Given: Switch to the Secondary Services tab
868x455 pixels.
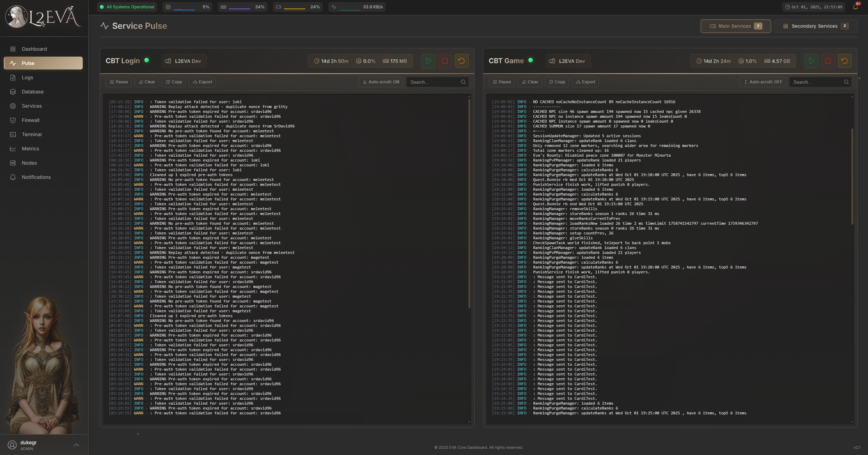Looking at the screenshot, I should 815,26.
